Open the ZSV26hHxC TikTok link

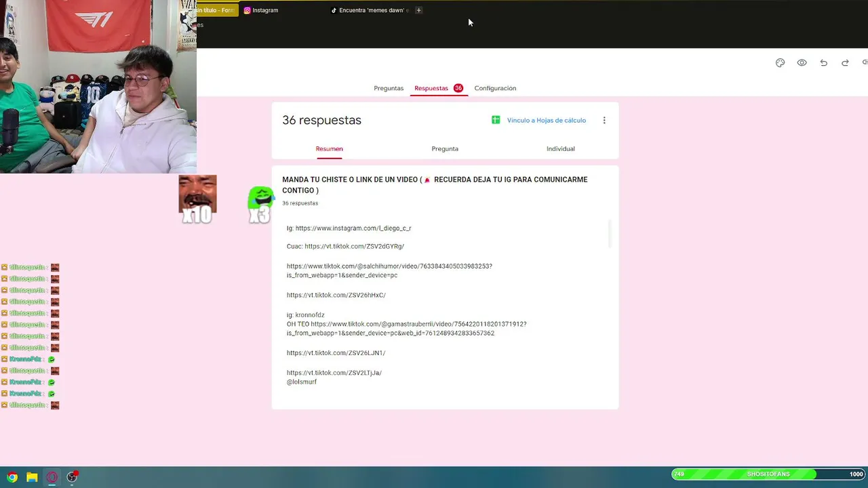coord(336,296)
